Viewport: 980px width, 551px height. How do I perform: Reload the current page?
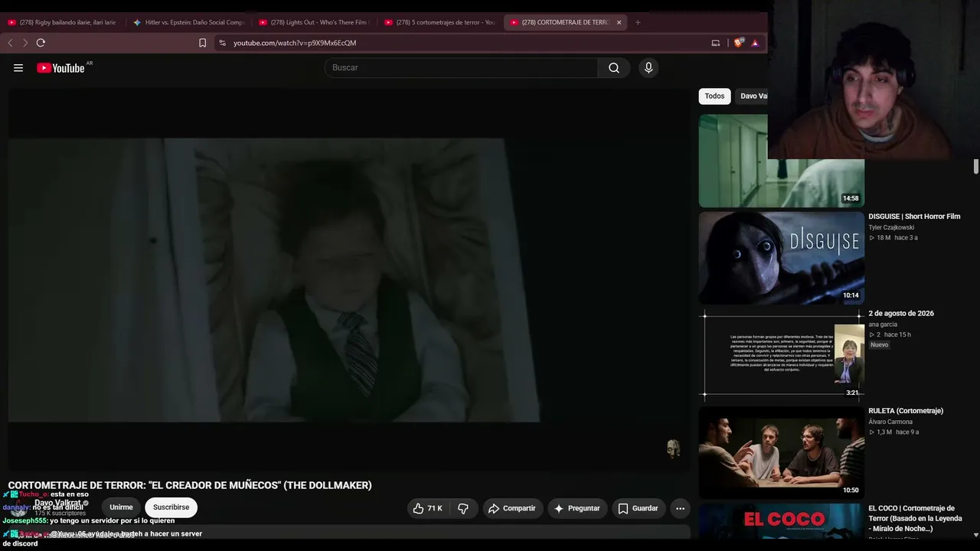(x=41, y=43)
